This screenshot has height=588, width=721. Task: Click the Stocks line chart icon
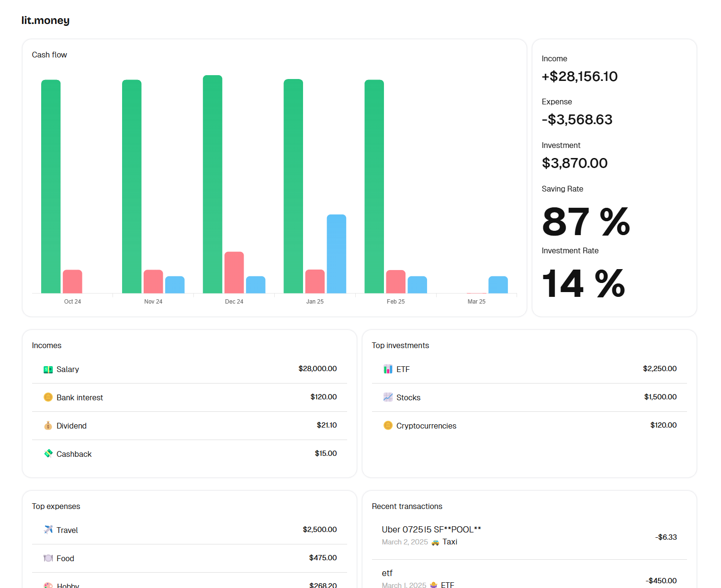pyautogui.click(x=388, y=397)
